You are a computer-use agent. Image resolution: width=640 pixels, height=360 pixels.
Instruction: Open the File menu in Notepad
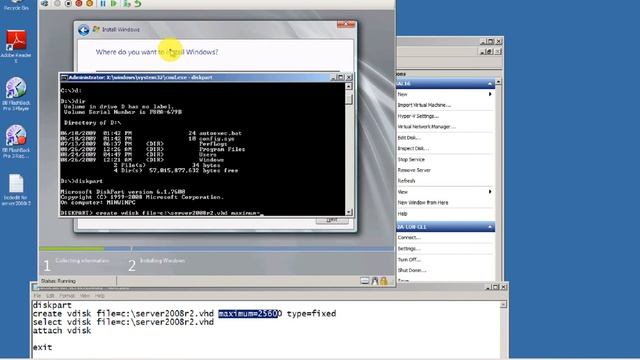click(37, 296)
